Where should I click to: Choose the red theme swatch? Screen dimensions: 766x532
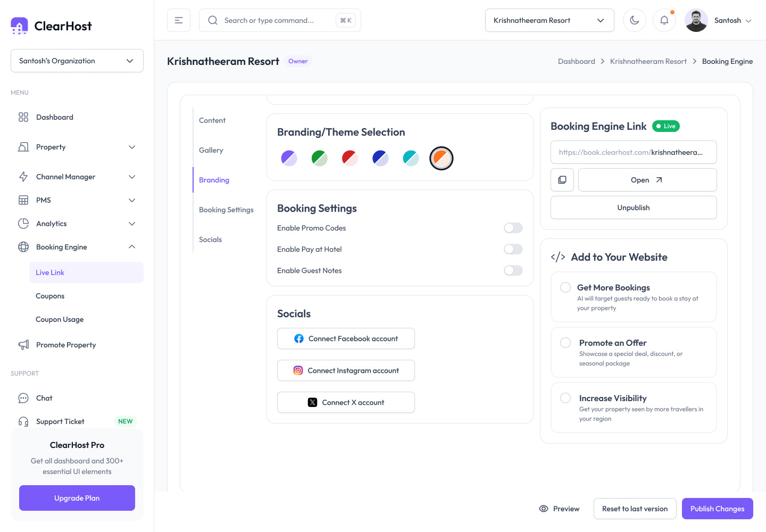click(x=349, y=158)
